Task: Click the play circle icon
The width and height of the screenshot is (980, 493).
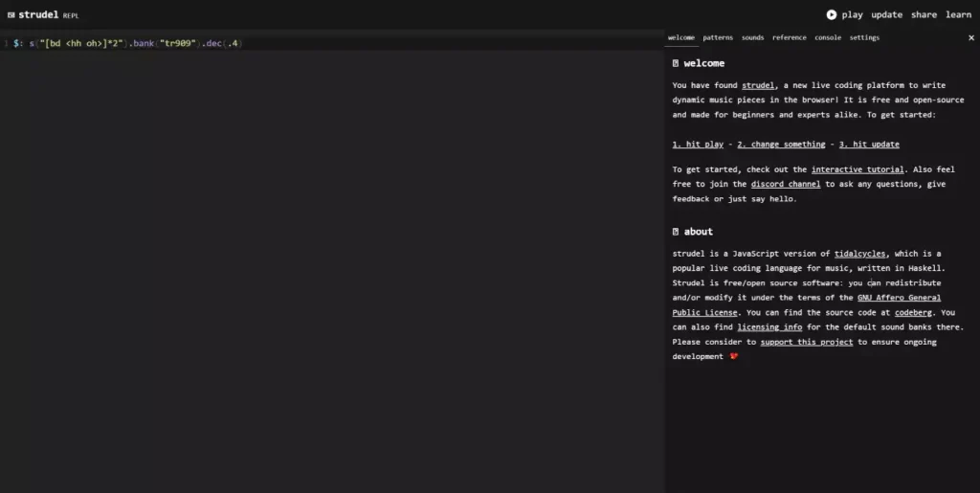Action: [832, 14]
